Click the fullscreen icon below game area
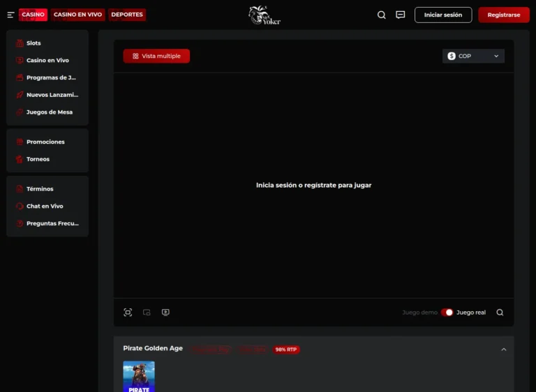 click(x=128, y=312)
